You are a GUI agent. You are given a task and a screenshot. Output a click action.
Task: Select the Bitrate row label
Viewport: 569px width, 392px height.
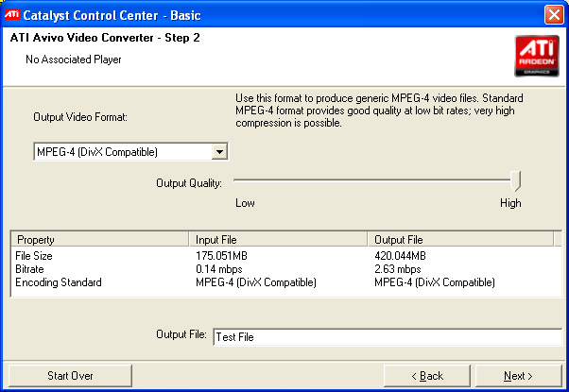[29, 269]
